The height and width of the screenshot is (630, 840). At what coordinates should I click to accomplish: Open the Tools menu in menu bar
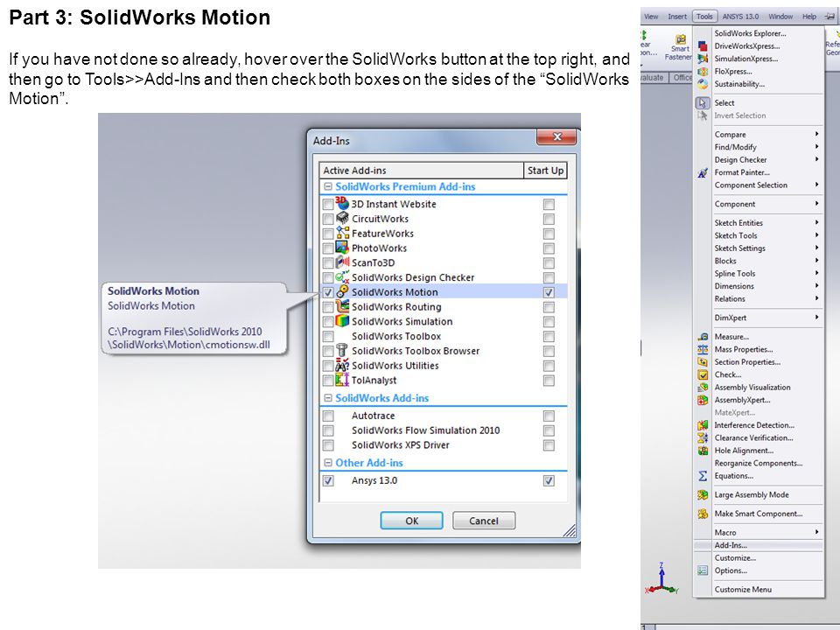[x=704, y=17]
